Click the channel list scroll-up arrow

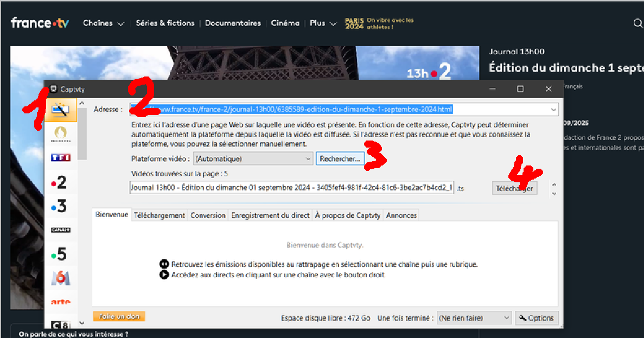[x=82, y=103]
